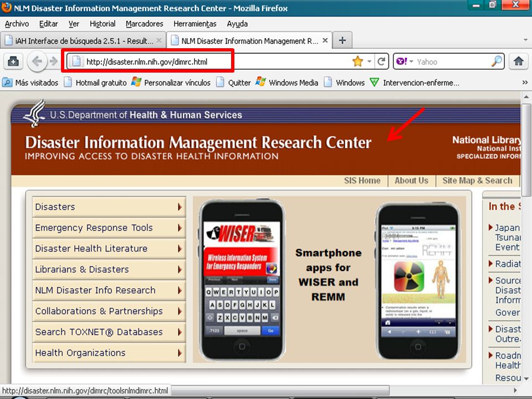Show more bookmarks with the chevron
The width and height of the screenshot is (532, 399).
525,83
